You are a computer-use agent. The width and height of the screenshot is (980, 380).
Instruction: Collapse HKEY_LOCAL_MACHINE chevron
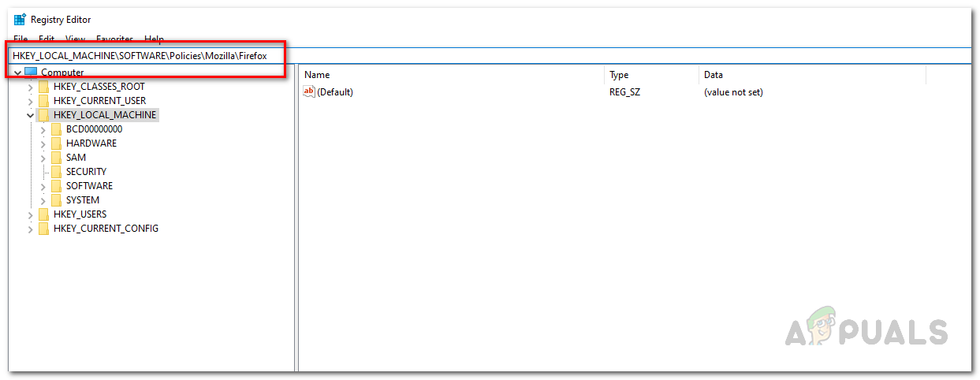[x=30, y=115]
